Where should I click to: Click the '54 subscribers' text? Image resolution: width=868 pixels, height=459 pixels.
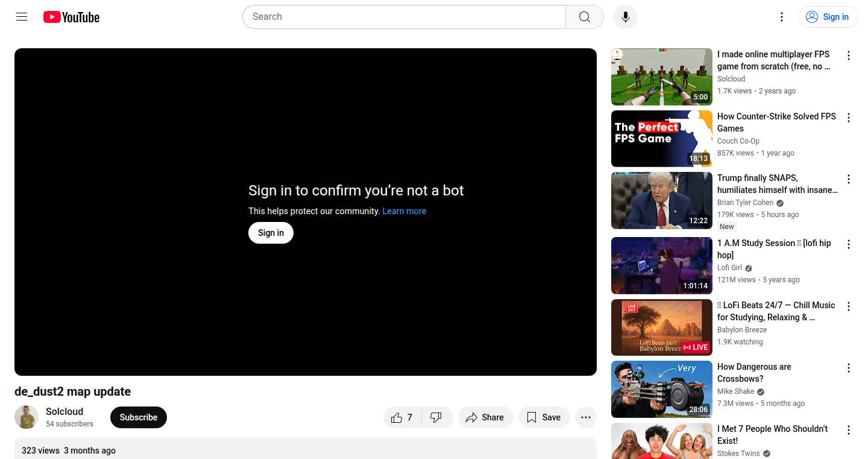[69, 424]
